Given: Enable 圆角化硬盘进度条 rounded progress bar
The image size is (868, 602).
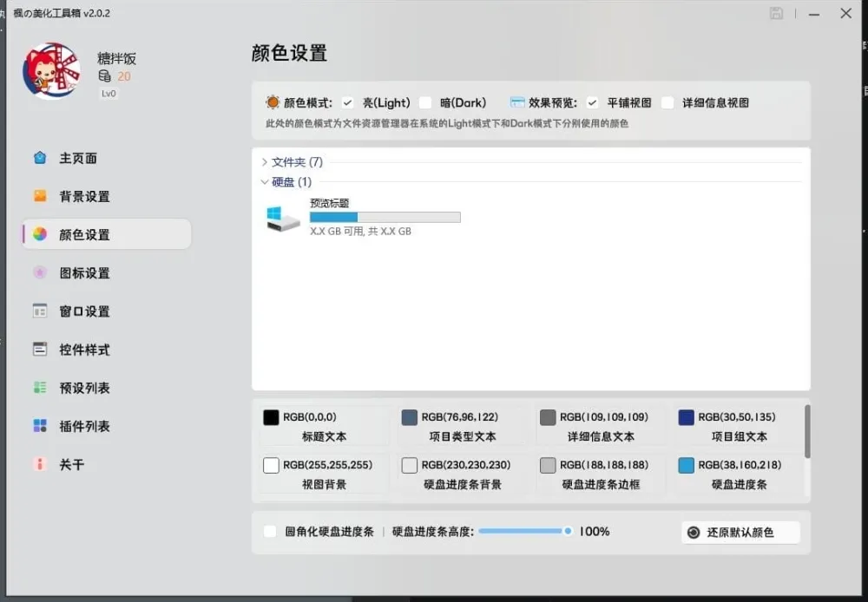Looking at the screenshot, I should click(x=270, y=532).
